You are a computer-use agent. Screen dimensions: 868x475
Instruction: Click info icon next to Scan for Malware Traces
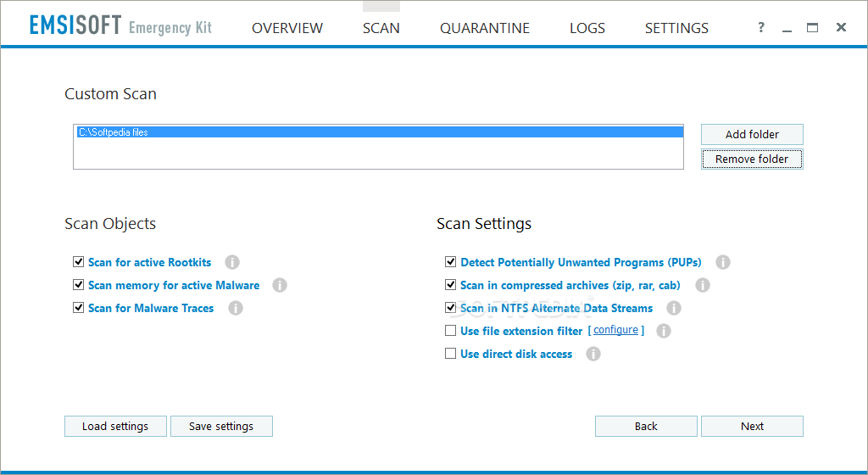(x=236, y=308)
